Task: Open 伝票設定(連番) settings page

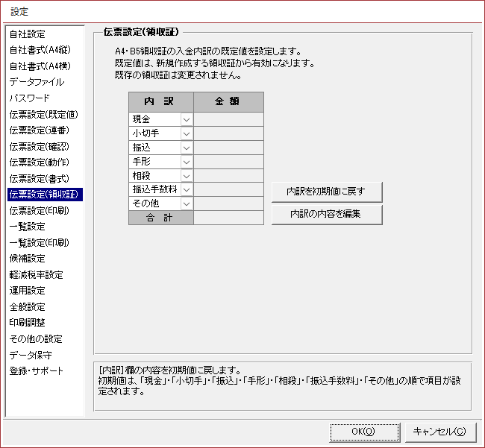Action: coord(40,130)
